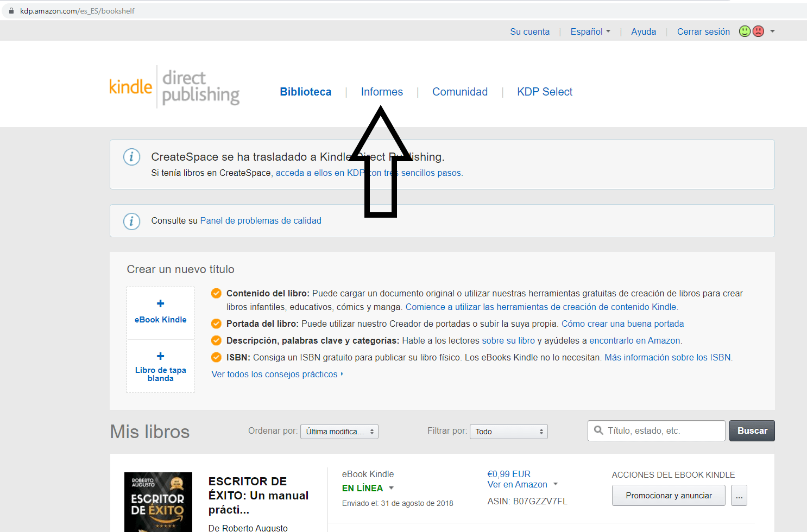The image size is (807, 532).
Task: Click the browser address bar URL
Action: click(77, 11)
